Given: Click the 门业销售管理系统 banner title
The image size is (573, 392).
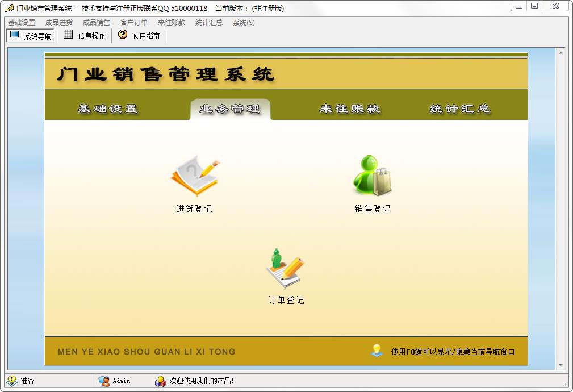Looking at the screenshot, I should tap(166, 74).
